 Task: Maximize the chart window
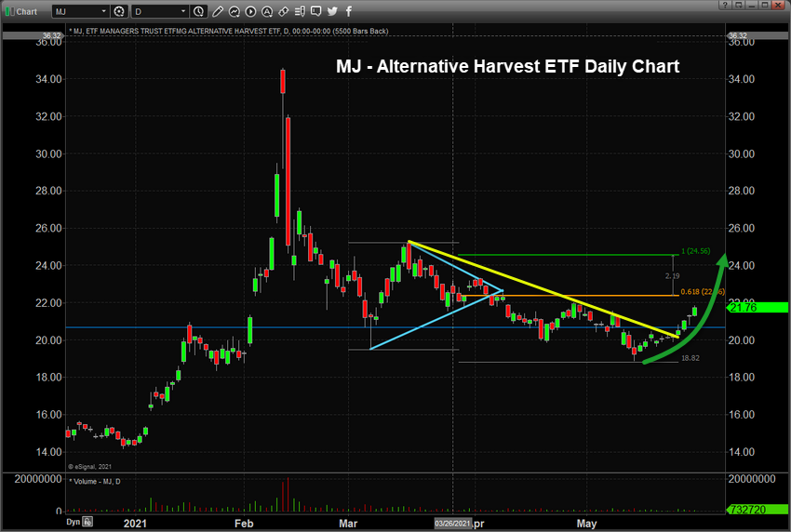point(765,5)
